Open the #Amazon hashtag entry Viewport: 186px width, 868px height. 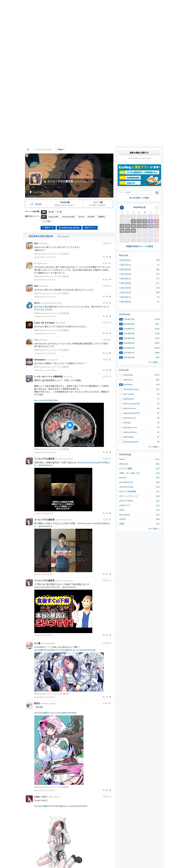124,464
